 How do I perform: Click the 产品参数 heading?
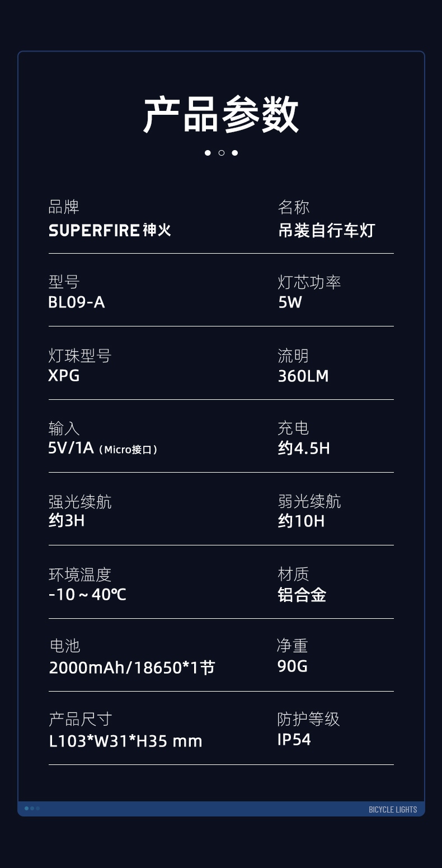pos(221,115)
